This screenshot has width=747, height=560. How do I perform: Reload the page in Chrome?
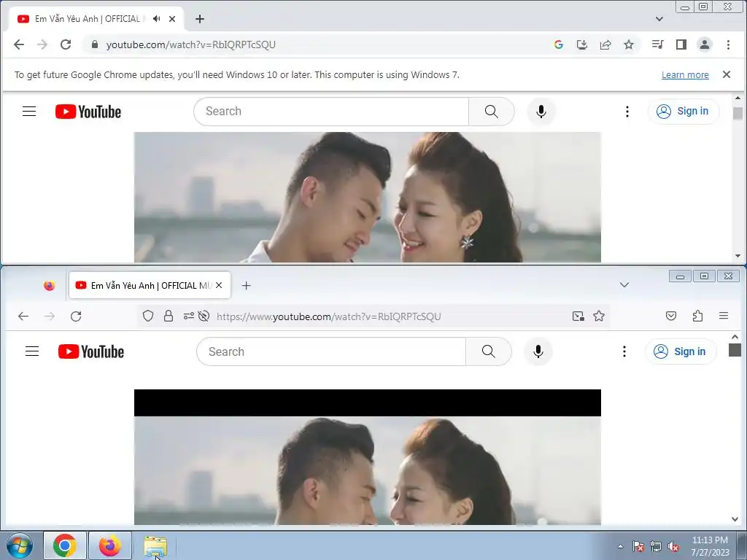coord(66,44)
